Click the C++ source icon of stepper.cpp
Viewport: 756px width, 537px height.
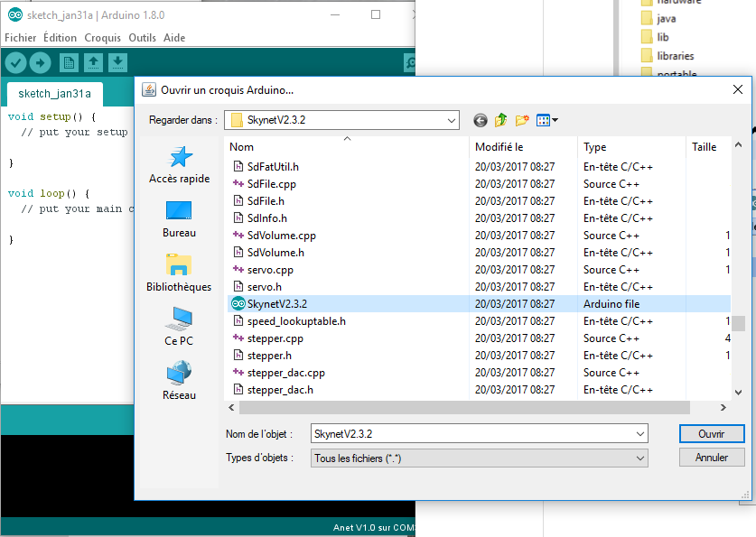[238, 338]
